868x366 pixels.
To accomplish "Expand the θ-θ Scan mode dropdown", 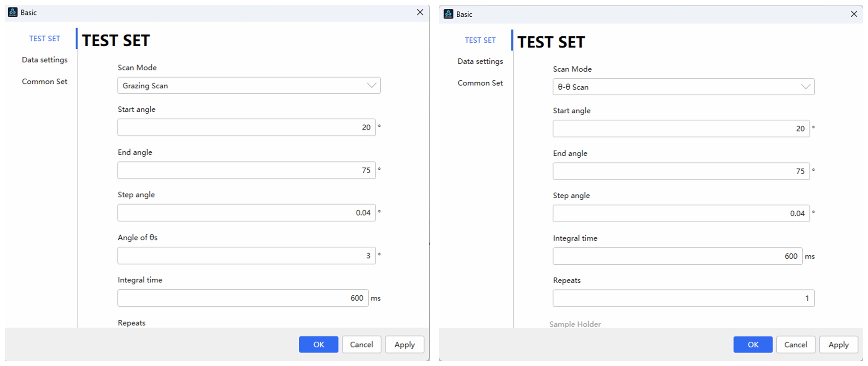I will (683, 87).
